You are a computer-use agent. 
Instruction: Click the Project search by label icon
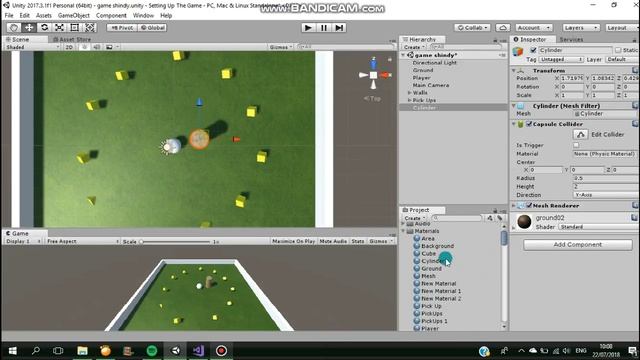tap(500, 218)
